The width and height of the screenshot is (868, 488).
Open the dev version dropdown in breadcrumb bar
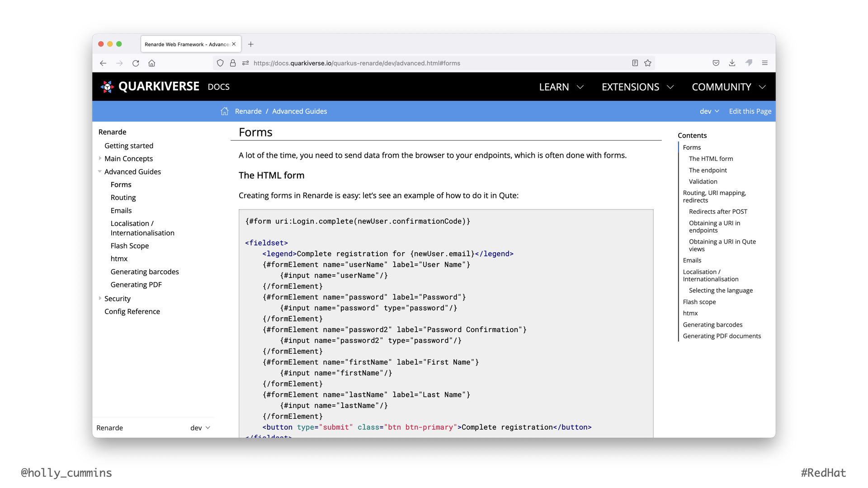click(x=709, y=111)
